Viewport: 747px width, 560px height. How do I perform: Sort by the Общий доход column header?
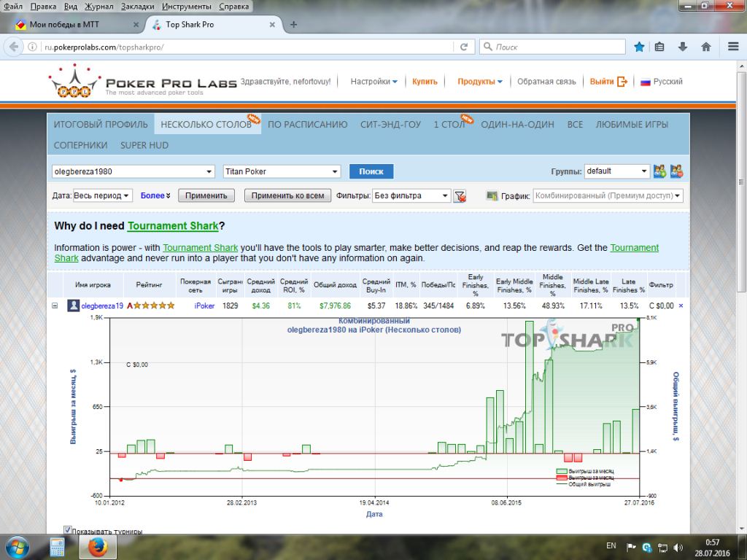click(335, 285)
